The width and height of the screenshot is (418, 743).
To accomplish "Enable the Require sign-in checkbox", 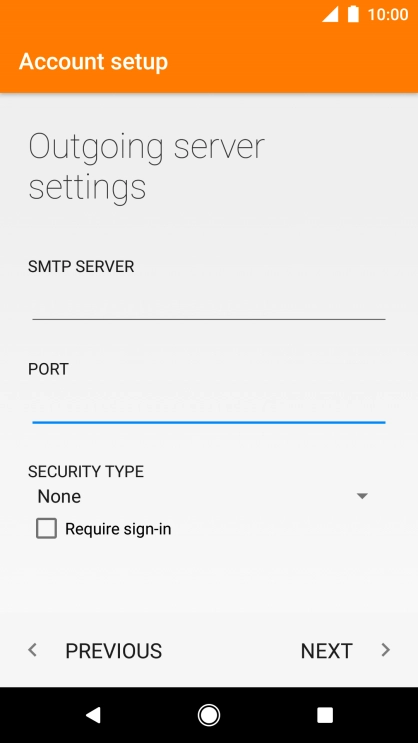I will point(46,528).
